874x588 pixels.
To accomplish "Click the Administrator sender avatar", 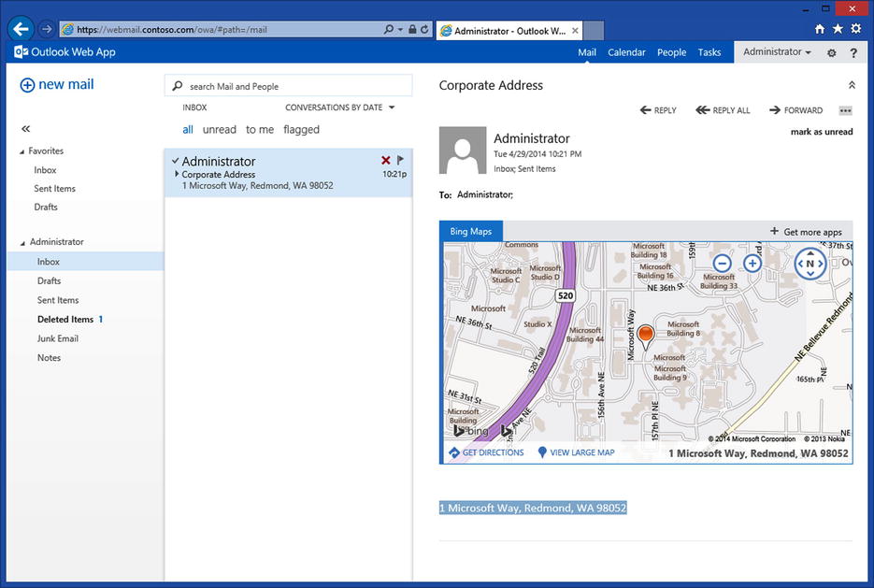I will [x=463, y=150].
